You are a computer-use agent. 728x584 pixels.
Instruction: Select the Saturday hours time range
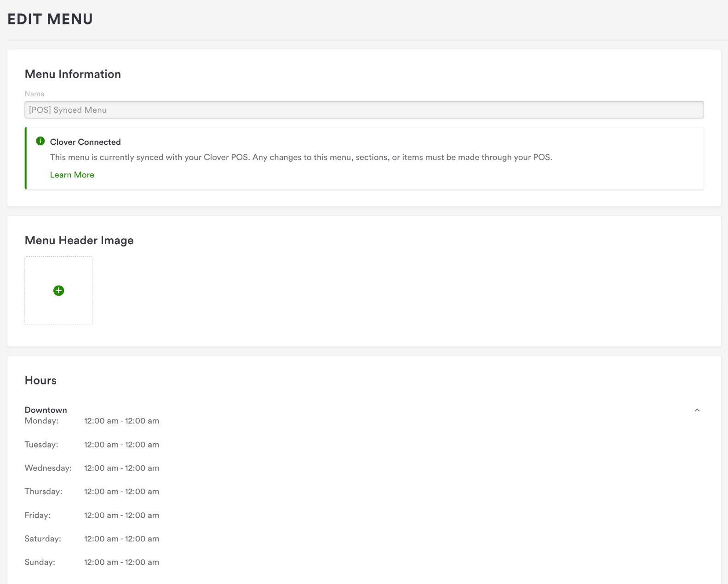point(121,539)
